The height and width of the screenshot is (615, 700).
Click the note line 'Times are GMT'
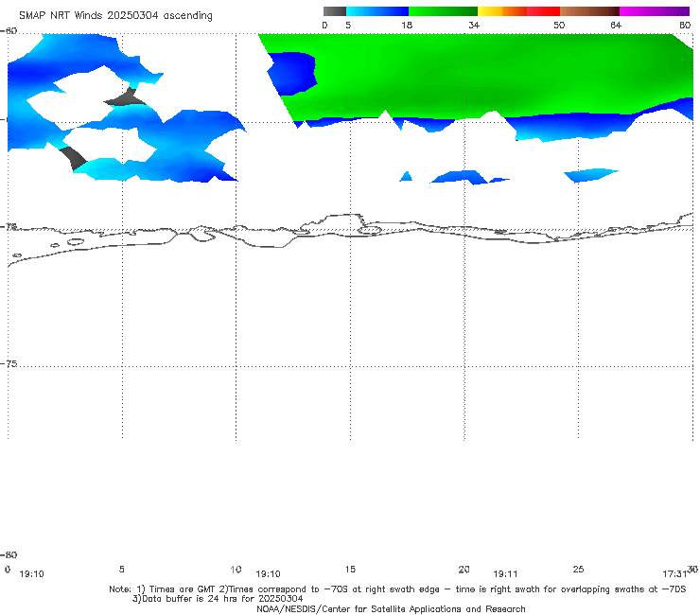(x=183, y=589)
